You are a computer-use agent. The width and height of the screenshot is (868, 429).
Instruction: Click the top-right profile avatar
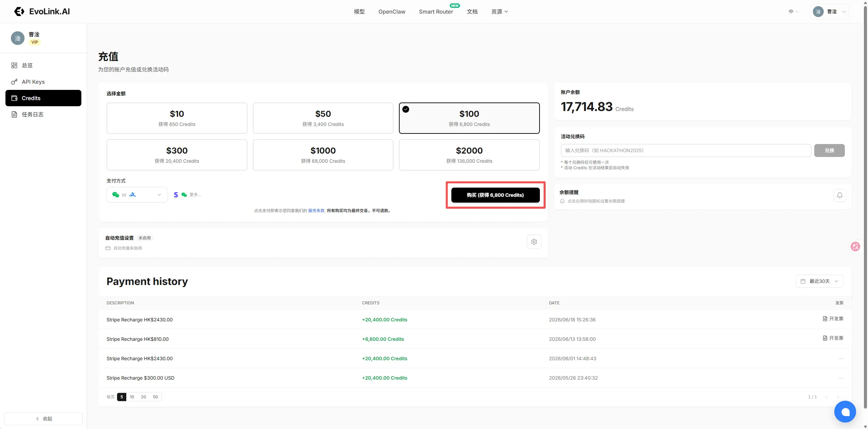pyautogui.click(x=818, y=12)
